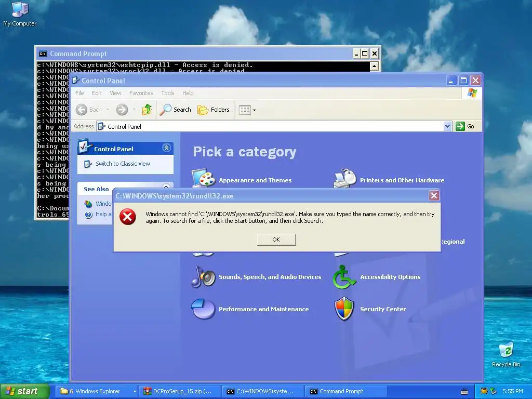Click the Windows Update icon in See Also
The image size is (532, 399).
point(88,204)
